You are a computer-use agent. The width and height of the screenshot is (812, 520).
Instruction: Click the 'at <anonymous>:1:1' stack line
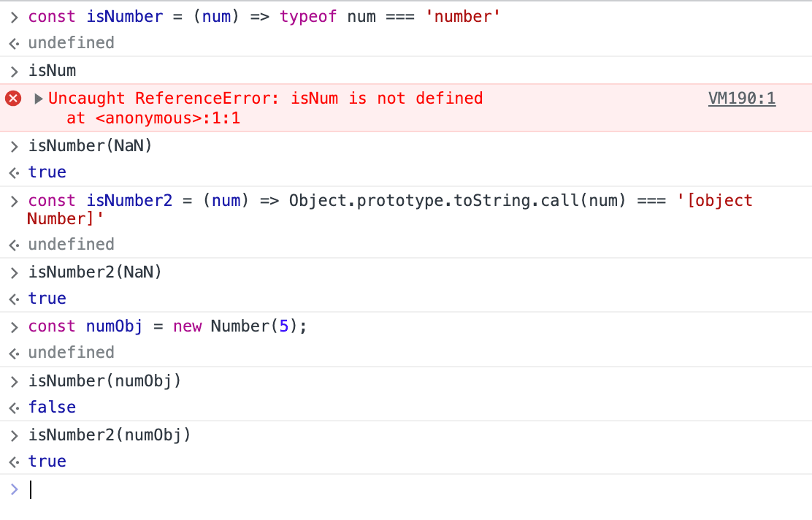[x=153, y=117]
